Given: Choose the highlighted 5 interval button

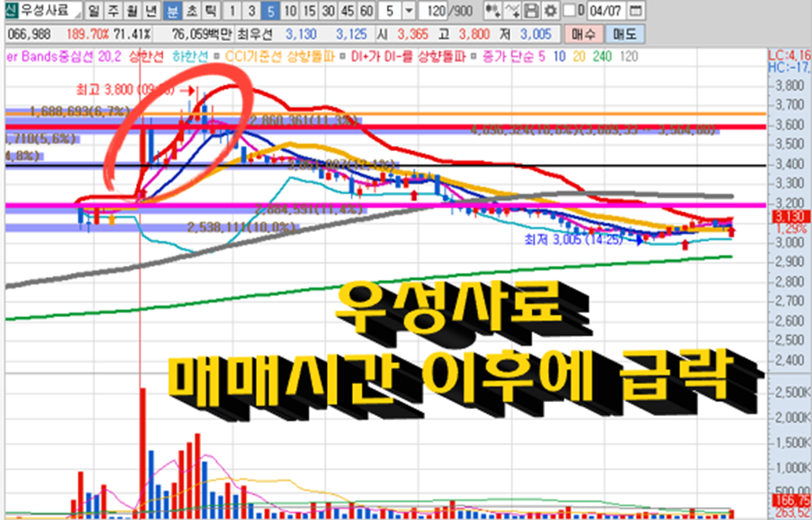Looking at the screenshot, I should (x=270, y=10).
